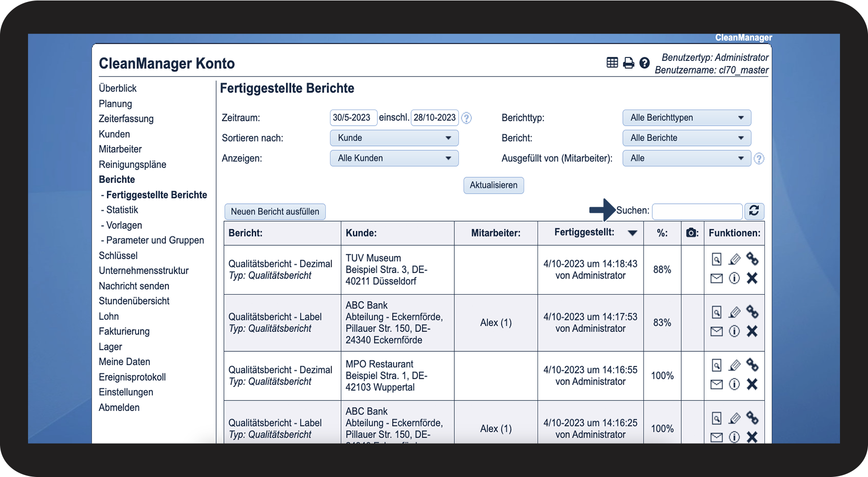
Task: Open Reinigungspläne in sidebar
Action: 133,165
